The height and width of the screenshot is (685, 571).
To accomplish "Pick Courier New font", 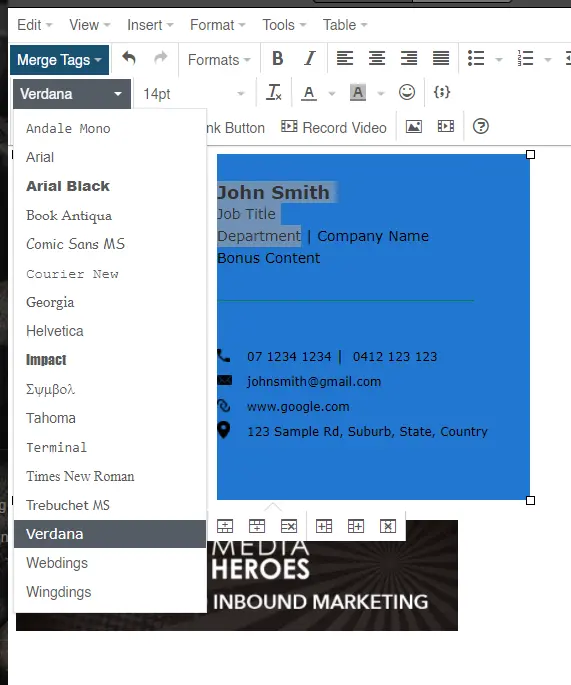I will [x=110, y=273].
